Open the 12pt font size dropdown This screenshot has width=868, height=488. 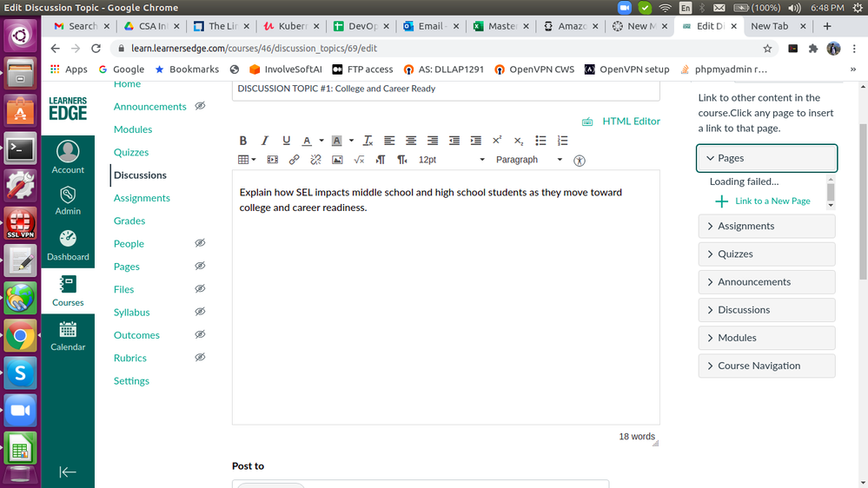pos(451,160)
